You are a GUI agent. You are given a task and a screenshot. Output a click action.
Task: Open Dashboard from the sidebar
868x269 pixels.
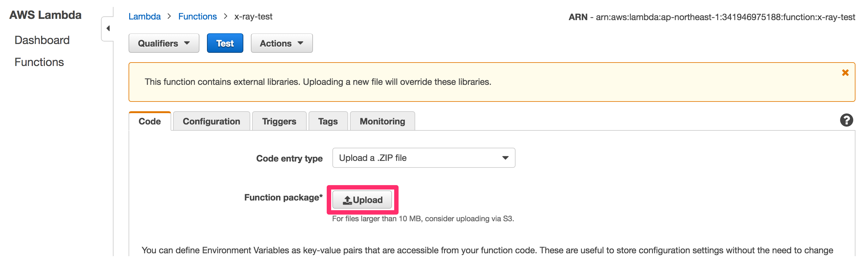point(42,40)
